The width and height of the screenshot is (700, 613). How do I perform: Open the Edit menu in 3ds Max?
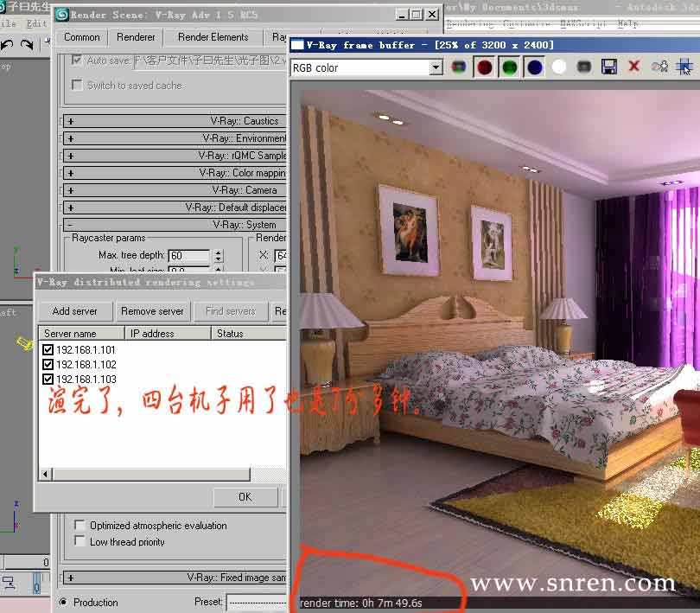36,23
